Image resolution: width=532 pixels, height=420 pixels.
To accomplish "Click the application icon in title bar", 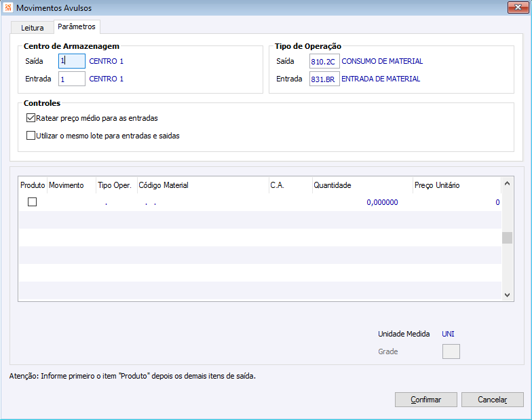I will 8,7.
